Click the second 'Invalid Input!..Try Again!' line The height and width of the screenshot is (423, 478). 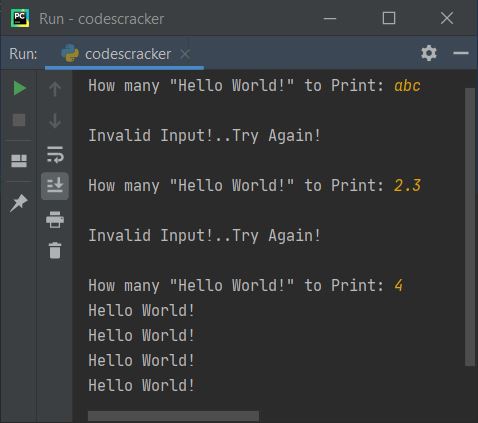click(x=204, y=236)
